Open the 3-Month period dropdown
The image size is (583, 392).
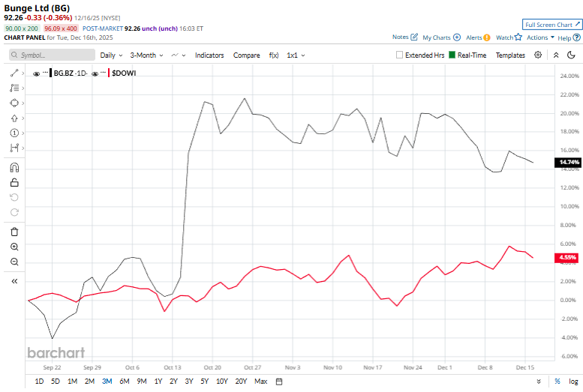click(x=146, y=55)
